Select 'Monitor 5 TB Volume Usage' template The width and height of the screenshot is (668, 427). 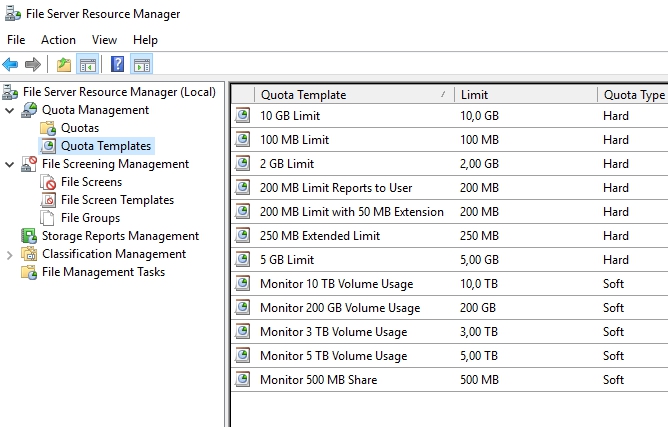pyautogui.click(x=334, y=356)
